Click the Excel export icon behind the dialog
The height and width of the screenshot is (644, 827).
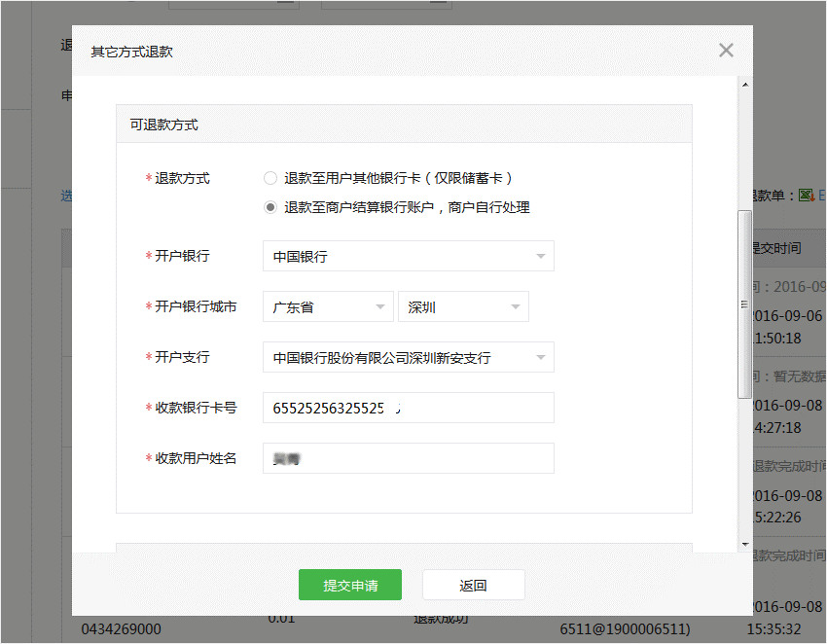tap(807, 196)
